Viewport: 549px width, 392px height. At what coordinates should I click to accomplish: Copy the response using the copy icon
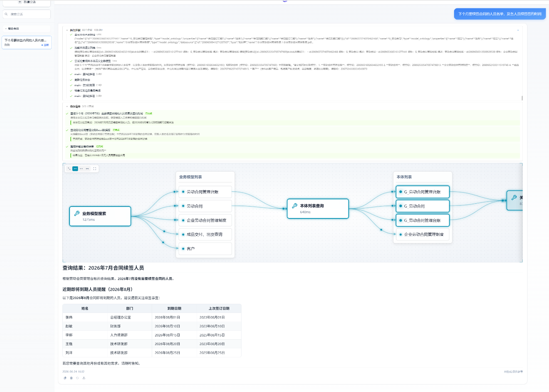click(65, 378)
